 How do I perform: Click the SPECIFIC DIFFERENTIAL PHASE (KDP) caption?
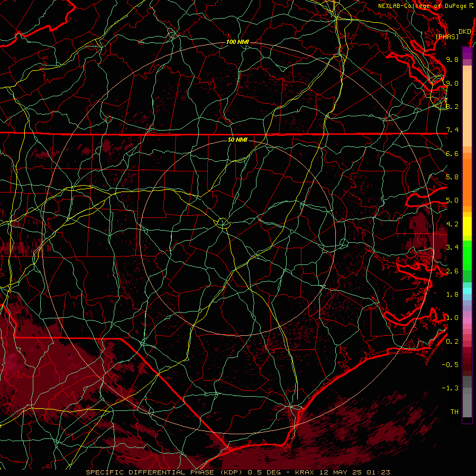pyautogui.click(x=163, y=472)
